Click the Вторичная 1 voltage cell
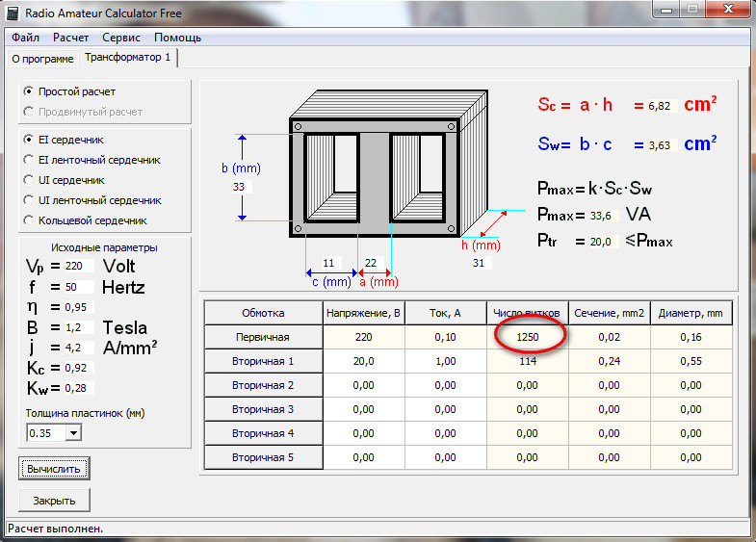Screen dimensions: 756x542 pos(363,363)
